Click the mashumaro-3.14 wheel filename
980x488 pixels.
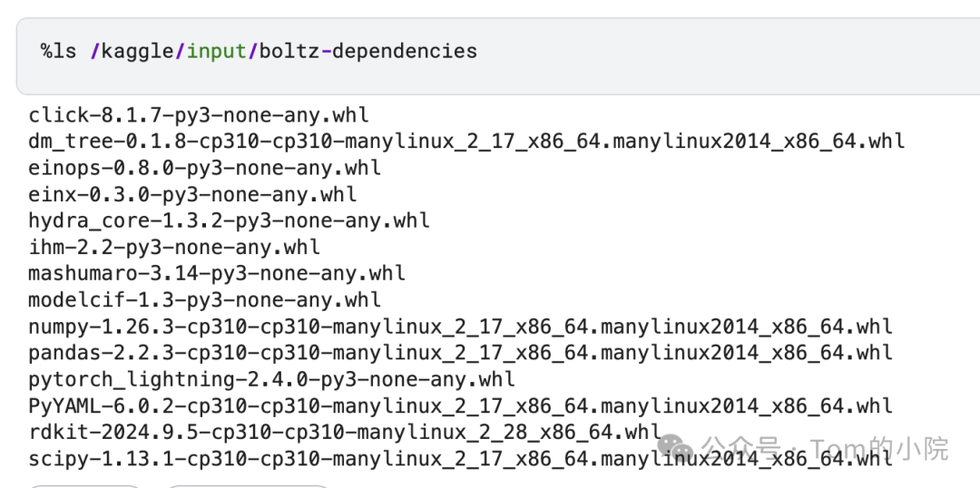[x=217, y=273]
